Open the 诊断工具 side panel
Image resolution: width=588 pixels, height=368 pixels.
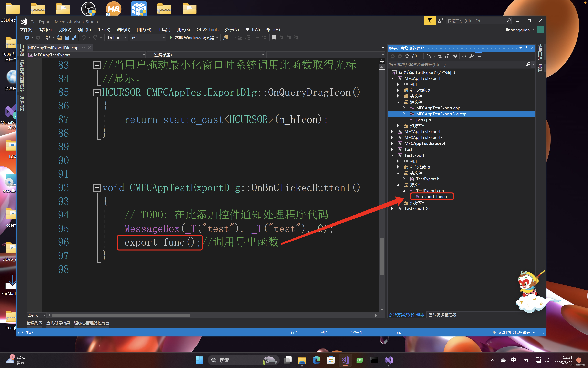pyautogui.click(x=540, y=52)
